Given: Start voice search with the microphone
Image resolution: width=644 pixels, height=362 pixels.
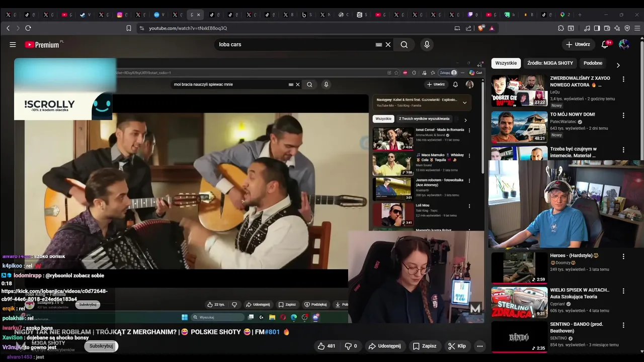Looking at the screenshot, I should pyautogui.click(x=427, y=44).
